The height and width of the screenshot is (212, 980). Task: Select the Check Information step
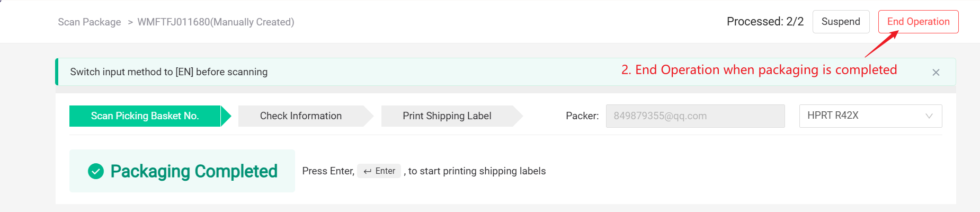(x=300, y=116)
